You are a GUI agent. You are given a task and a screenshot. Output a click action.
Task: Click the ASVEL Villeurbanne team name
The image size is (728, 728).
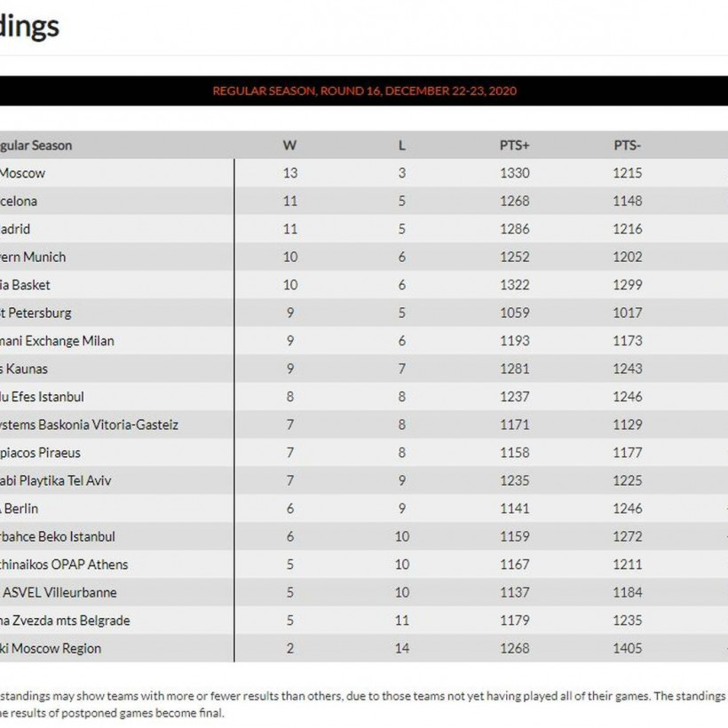(x=59, y=593)
